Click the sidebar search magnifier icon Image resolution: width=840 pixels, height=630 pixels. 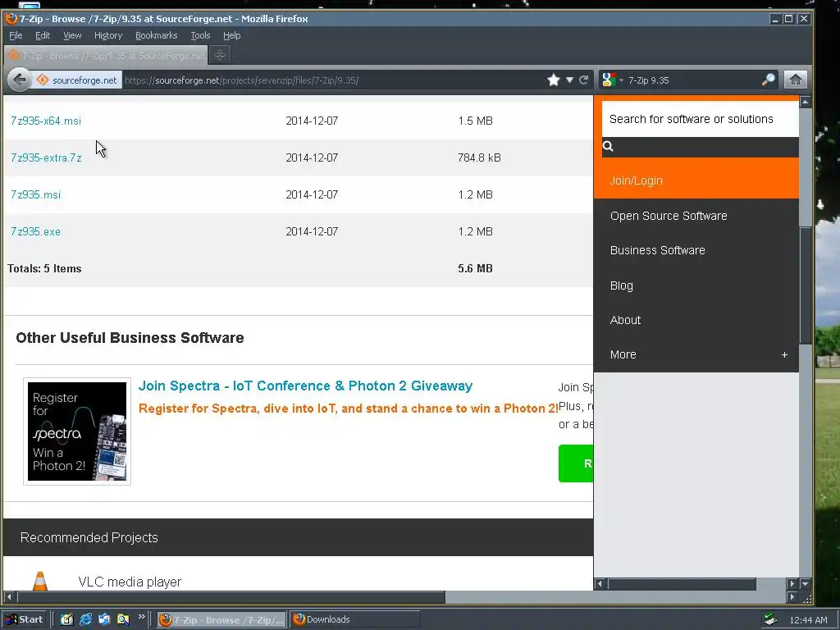tap(608, 146)
